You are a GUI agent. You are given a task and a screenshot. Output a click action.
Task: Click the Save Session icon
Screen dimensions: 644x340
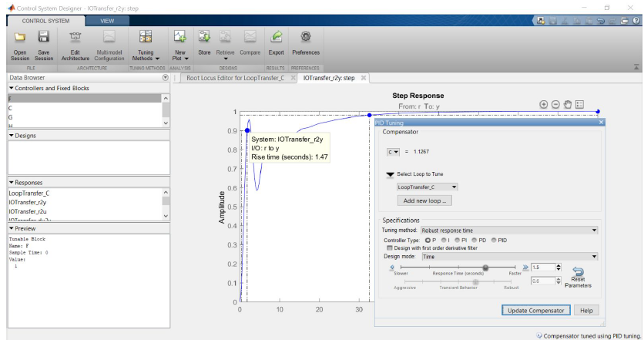44,37
